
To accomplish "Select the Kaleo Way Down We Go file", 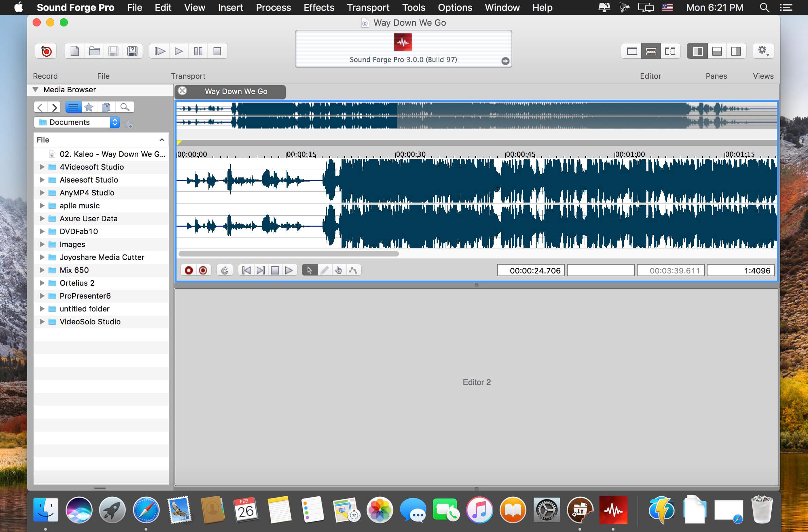I will click(101, 154).
